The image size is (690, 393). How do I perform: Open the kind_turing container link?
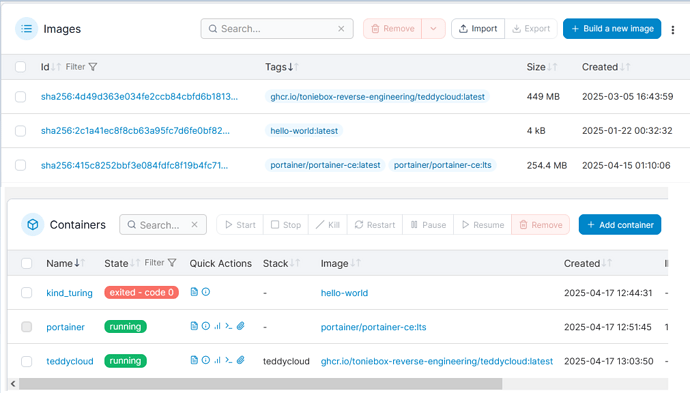click(x=70, y=293)
